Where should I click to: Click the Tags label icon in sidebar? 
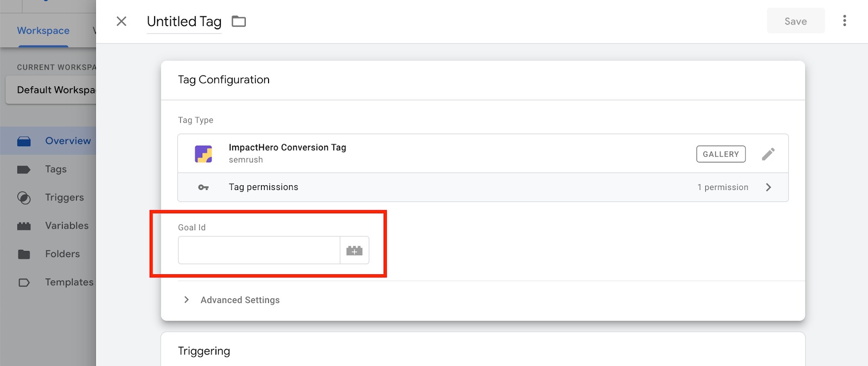click(x=24, y=169)
